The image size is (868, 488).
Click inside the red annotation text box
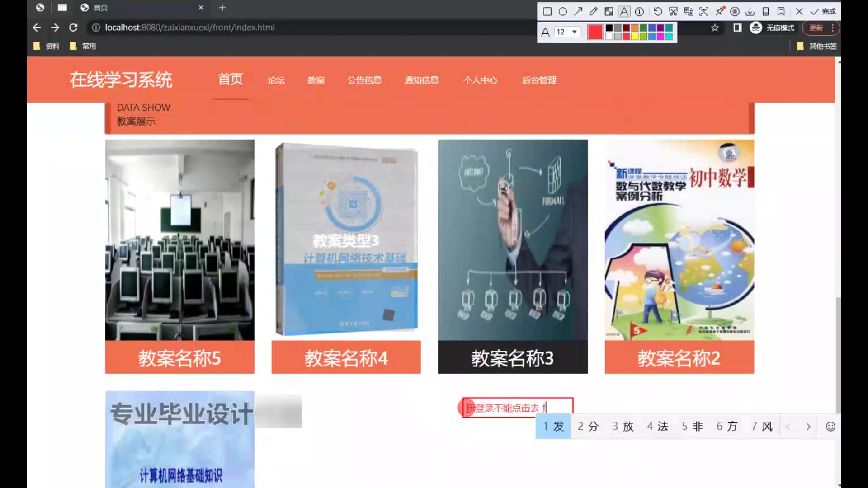[518, 408]
